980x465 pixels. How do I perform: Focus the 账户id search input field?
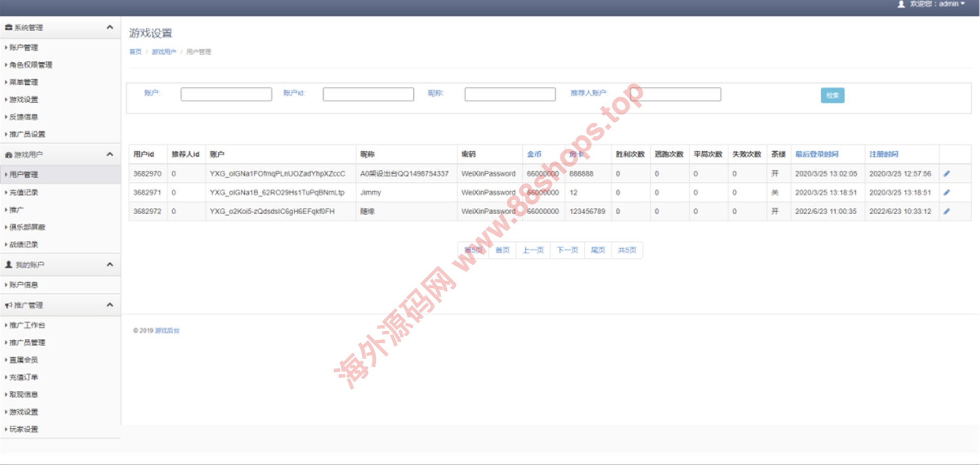(x=368, y=95)
